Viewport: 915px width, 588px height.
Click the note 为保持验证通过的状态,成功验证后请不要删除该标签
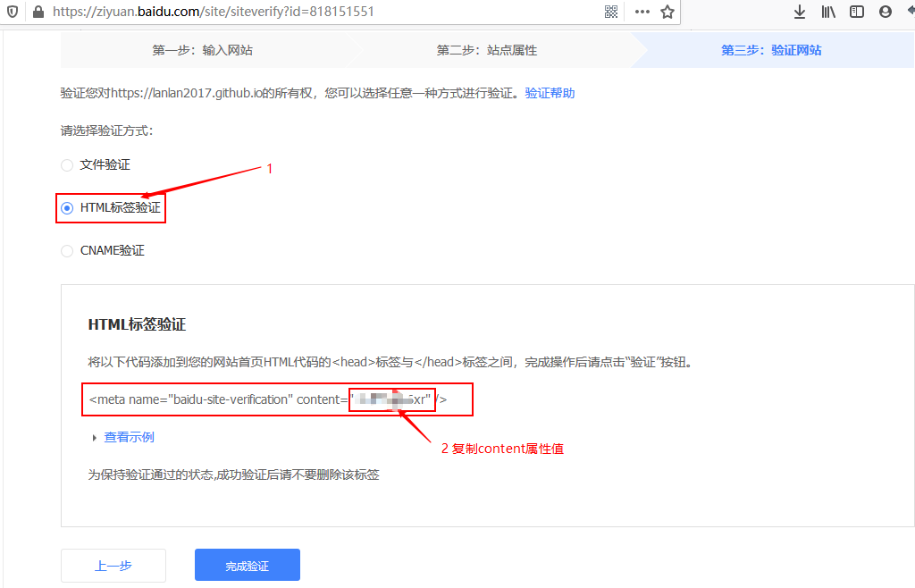233,475
